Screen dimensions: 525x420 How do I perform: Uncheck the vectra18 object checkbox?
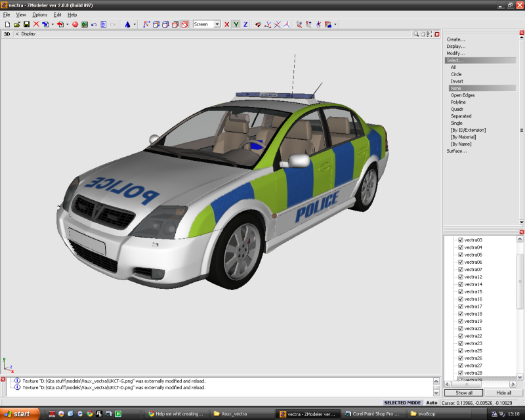coord(461,314)
